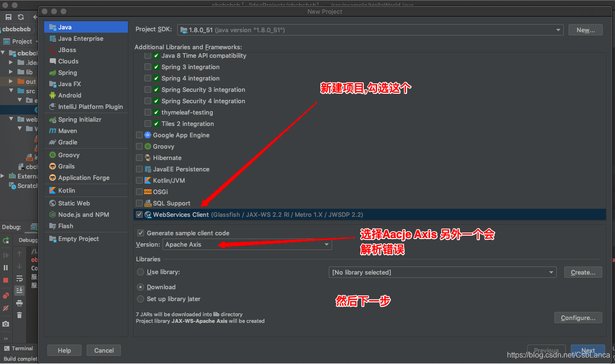Select Set up library later radio
Viewport: 615px width, 364px height.
point(140,299)
